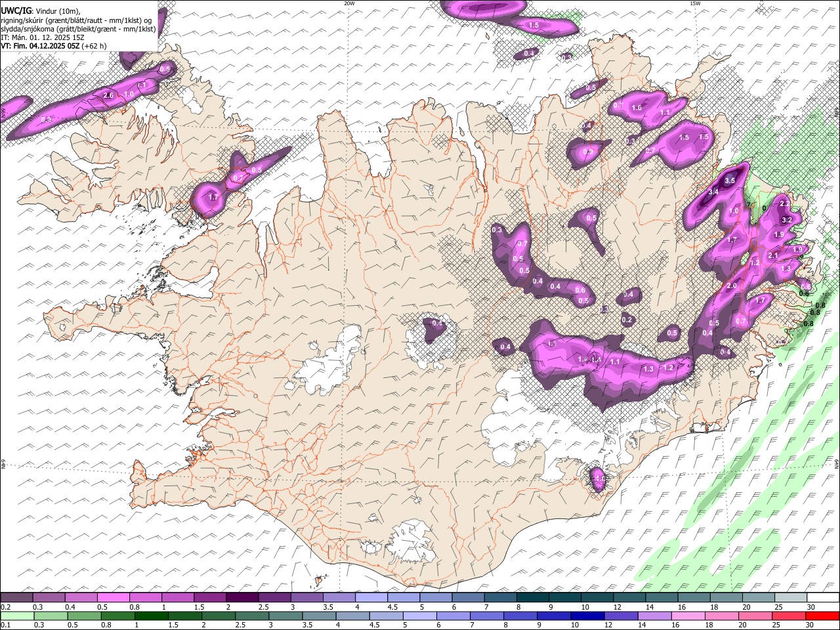Select the magenta 1.5 swatch in upper legend
The height and width of the screenshot is (630, 840).
coord(210,597)
